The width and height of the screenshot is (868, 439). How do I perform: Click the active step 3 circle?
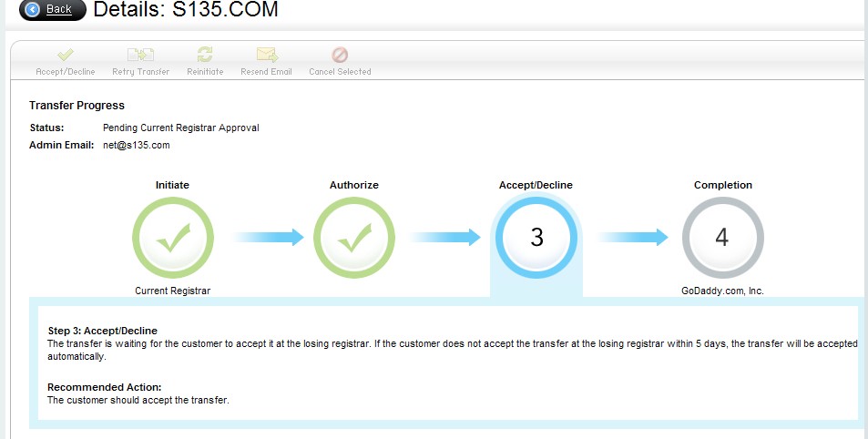pyautogui.click(x=536, y=238)
